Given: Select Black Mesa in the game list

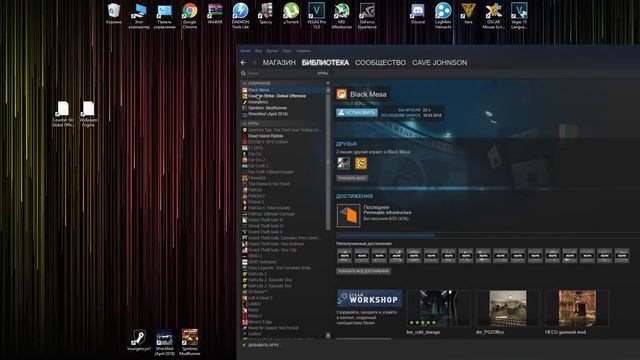Looking at the screenshot, I should 283,90.
